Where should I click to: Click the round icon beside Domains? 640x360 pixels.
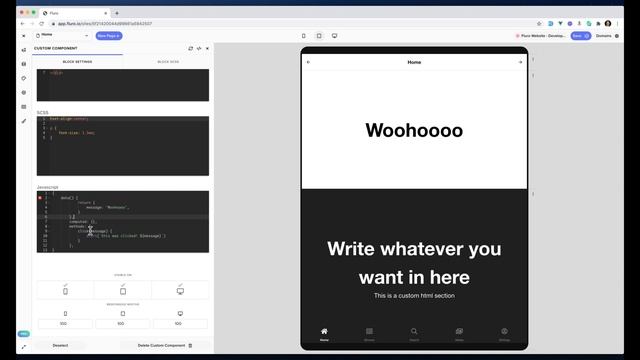pyautogui.click(x=617, y=36)
